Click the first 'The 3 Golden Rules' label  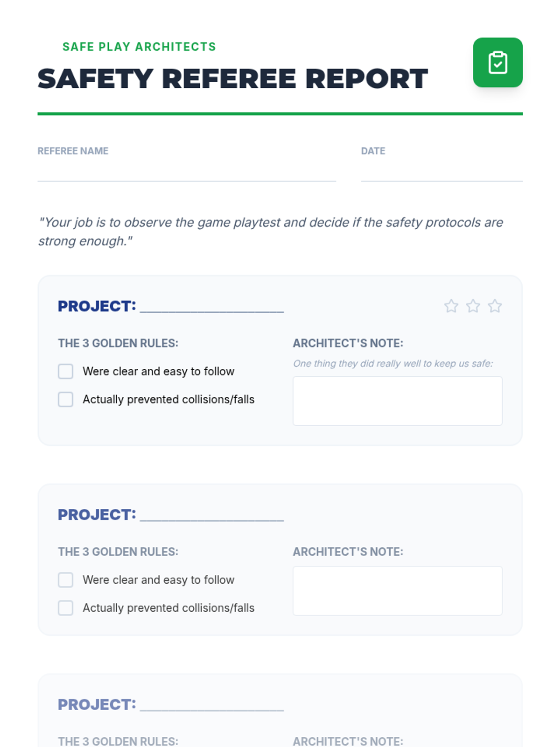118,343
